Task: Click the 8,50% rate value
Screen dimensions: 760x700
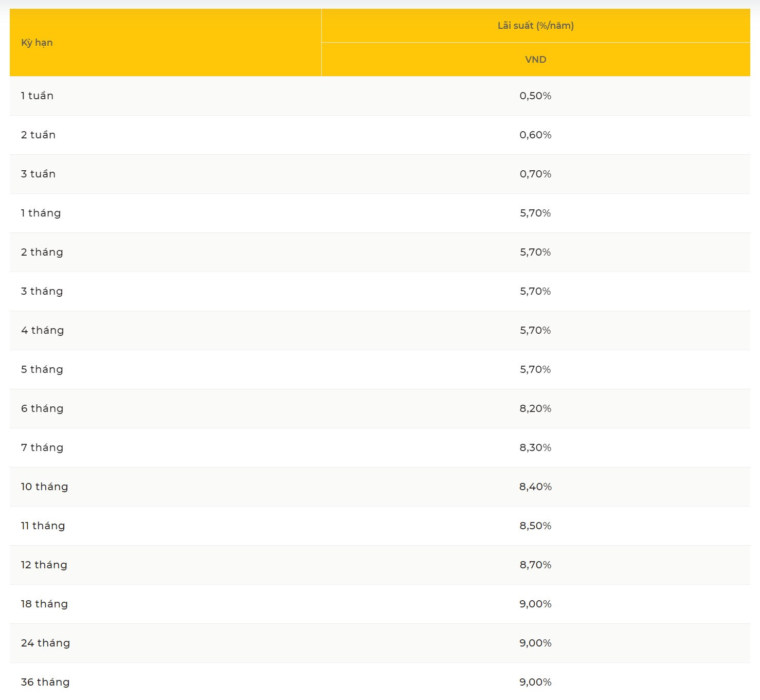Action: point(535,526)
